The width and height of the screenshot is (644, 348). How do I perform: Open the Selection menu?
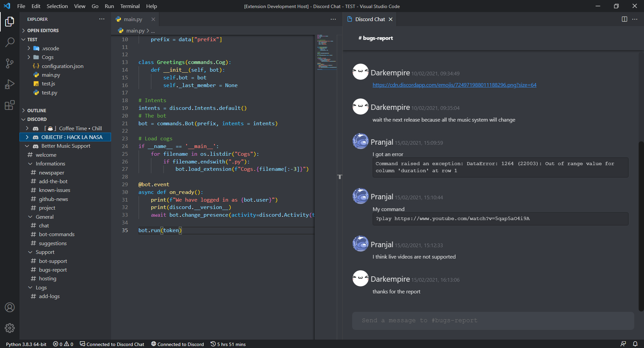click(57, 6)
